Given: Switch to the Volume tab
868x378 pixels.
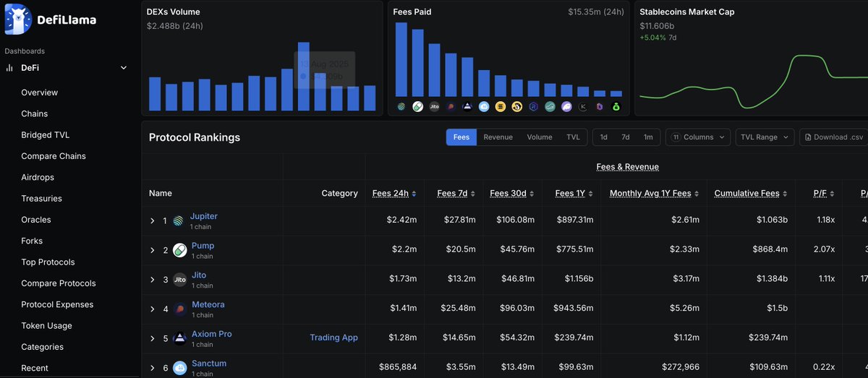Looking at the screenshot, I should (x=540, y=137).
